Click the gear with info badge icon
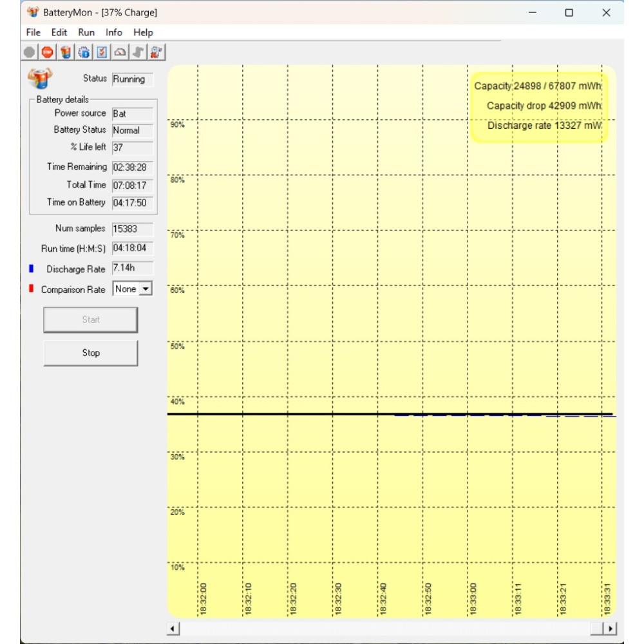This screenshot has width=644, height=644. pos(84,52)
